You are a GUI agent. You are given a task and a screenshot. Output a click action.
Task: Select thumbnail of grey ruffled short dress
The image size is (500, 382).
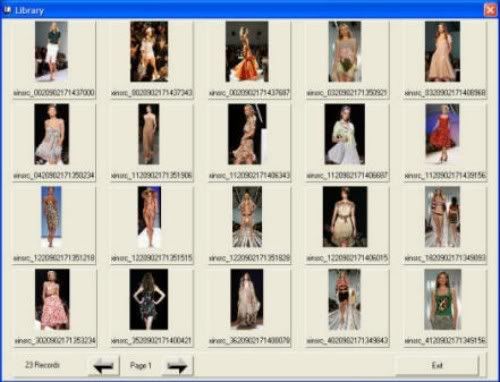(x=52, y=134)
